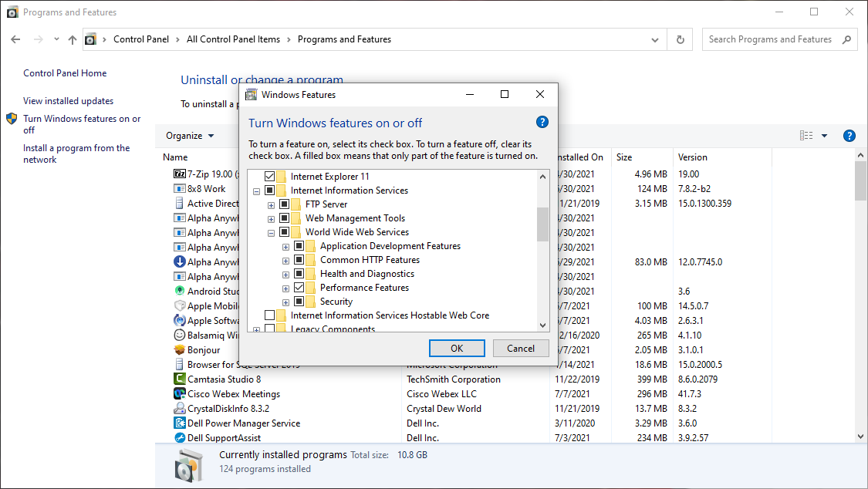Click the Dell Power Manager Service icon

point(179,423)
